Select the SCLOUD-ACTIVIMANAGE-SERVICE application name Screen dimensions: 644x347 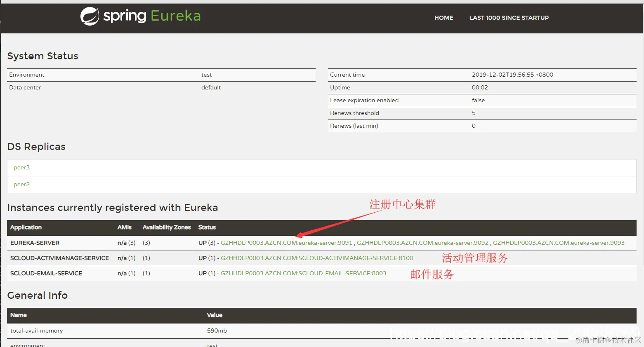point(60,258)
